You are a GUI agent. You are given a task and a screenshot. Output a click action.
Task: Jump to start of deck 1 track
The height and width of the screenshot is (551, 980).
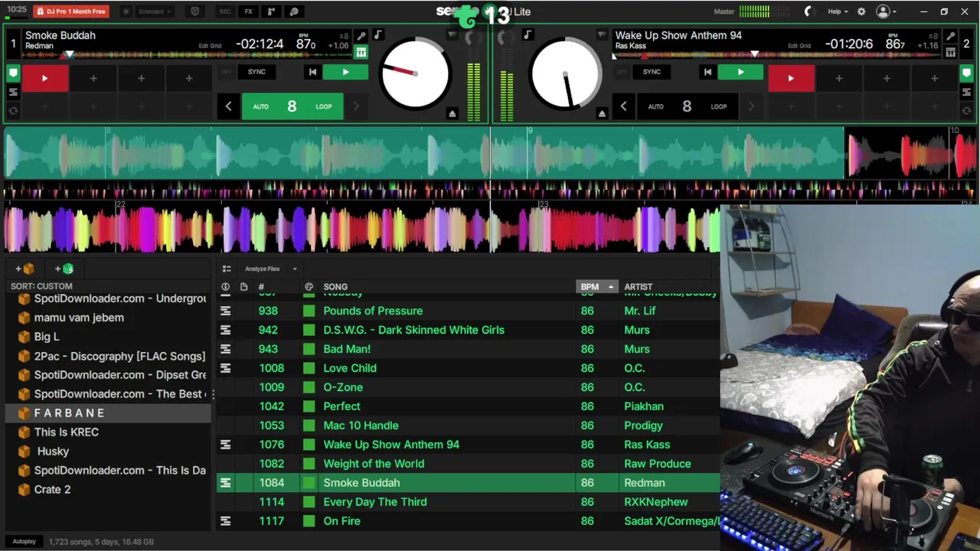[312, 72]
